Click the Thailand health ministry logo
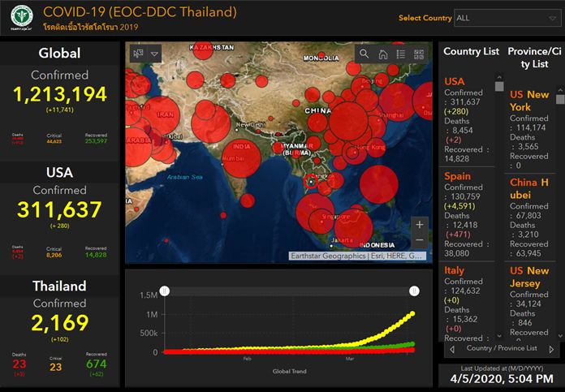Image resolution: width=565 pixels, height=392 pixels. pos(17,16)
